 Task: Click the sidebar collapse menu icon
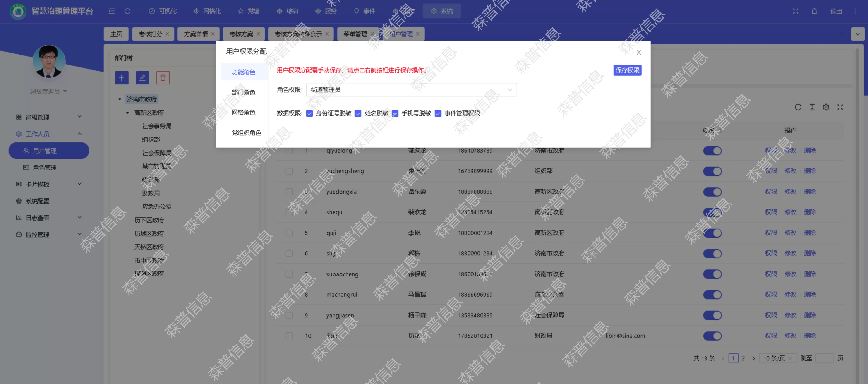(112, 11)
